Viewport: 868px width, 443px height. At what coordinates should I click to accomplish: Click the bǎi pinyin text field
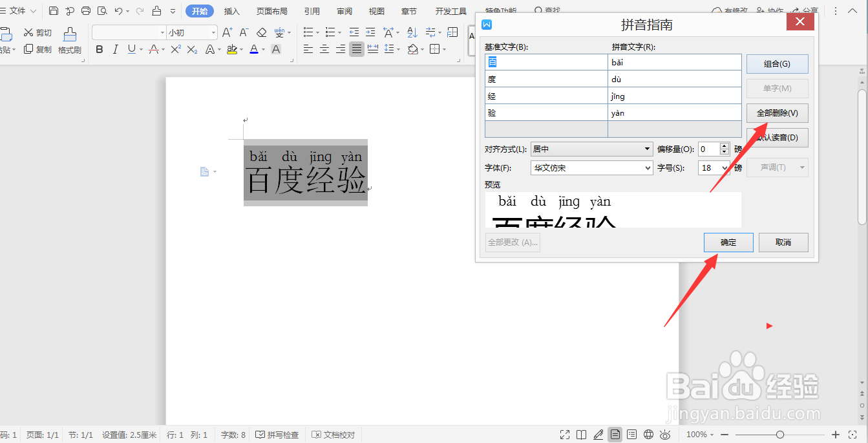[674, 62]
